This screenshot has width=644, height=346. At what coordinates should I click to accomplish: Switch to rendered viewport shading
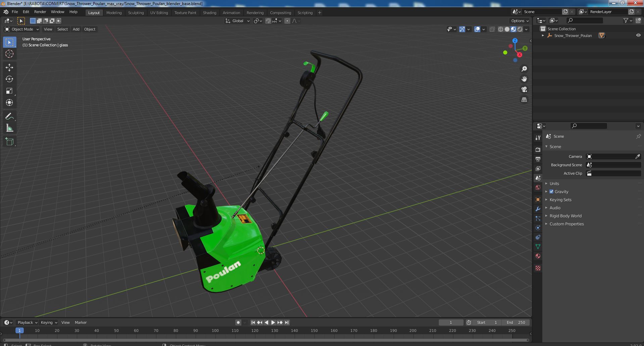pyautogui.click(x=520, y=29)
